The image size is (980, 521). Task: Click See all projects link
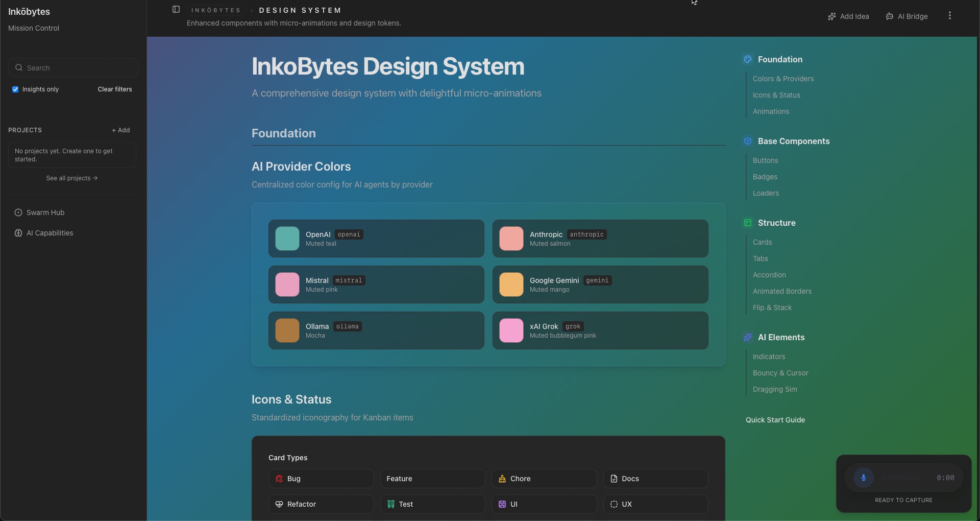[x=71, y=178]
